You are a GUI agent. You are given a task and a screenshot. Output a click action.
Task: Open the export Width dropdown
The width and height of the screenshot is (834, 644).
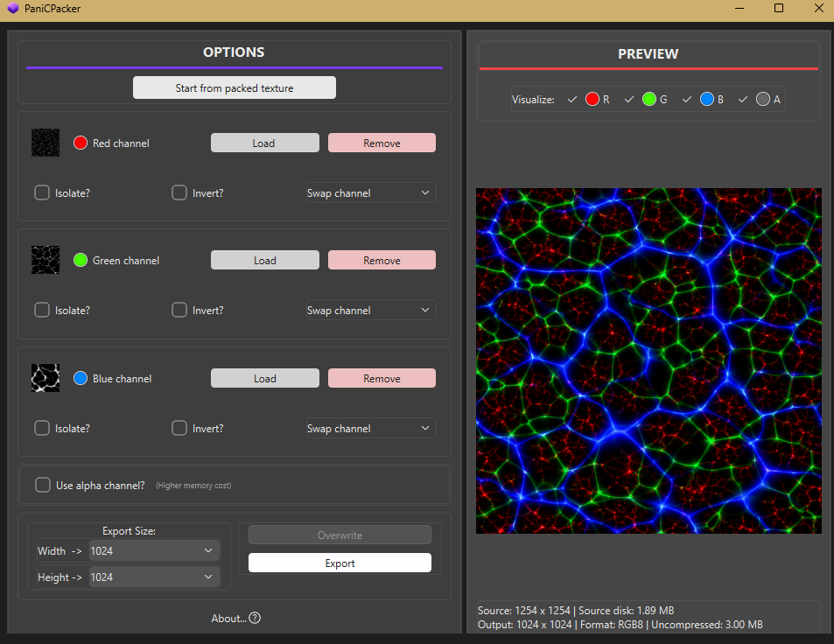click(x=154, y=550)
